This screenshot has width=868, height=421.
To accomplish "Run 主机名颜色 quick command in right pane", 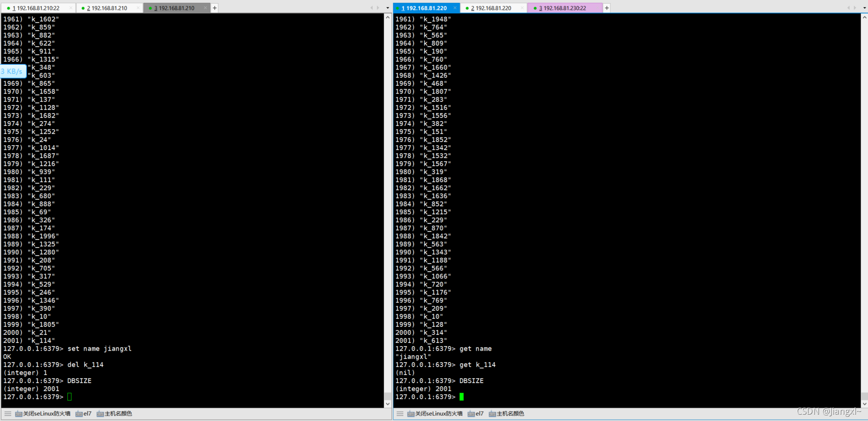I will point(506,414).
